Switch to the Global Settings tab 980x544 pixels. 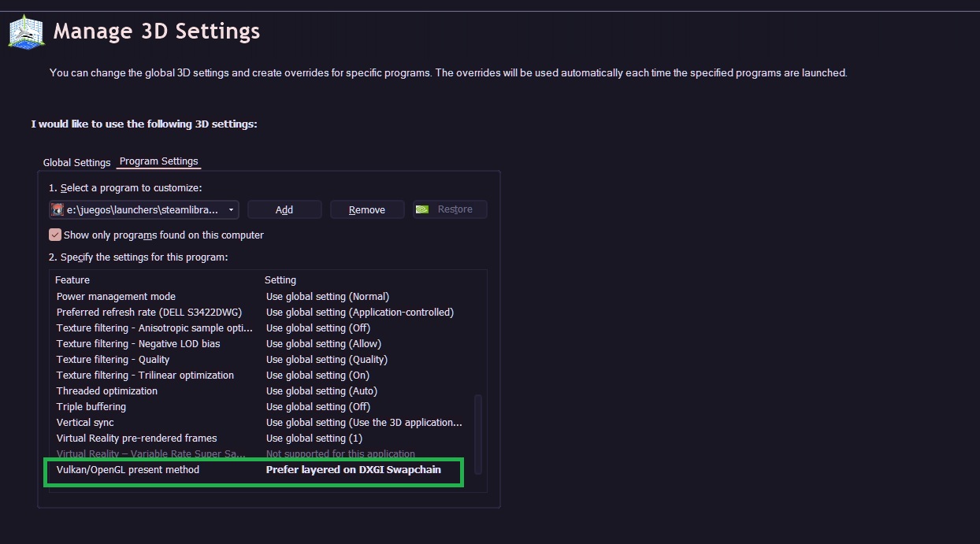76,162
